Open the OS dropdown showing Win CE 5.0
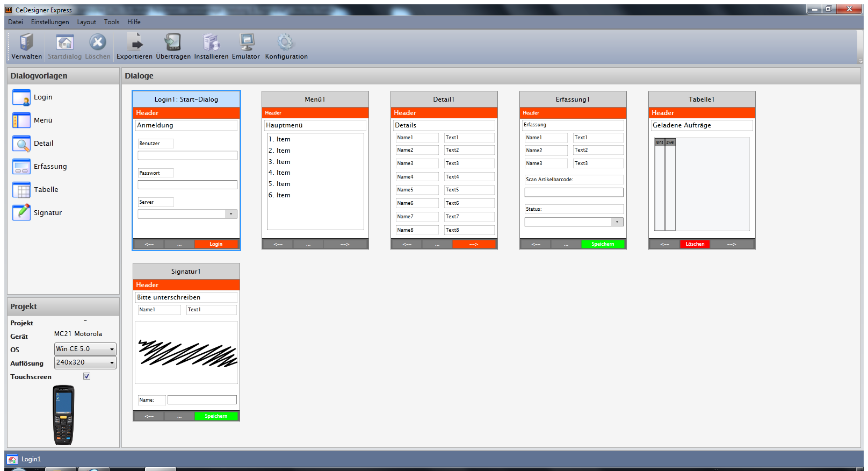This screenshot has height=471, width=868. pyautogui.click(x=85, y=349)
